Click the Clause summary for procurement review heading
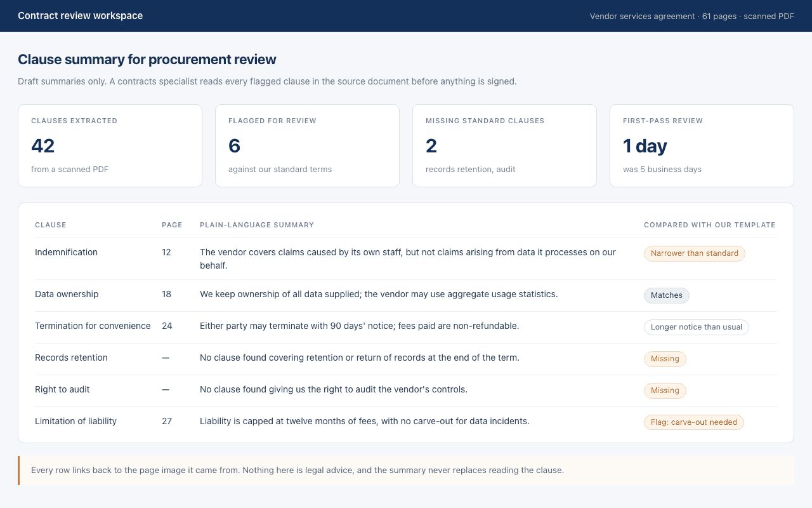Screen dimensions: 812x508 [x=147, y=60]
